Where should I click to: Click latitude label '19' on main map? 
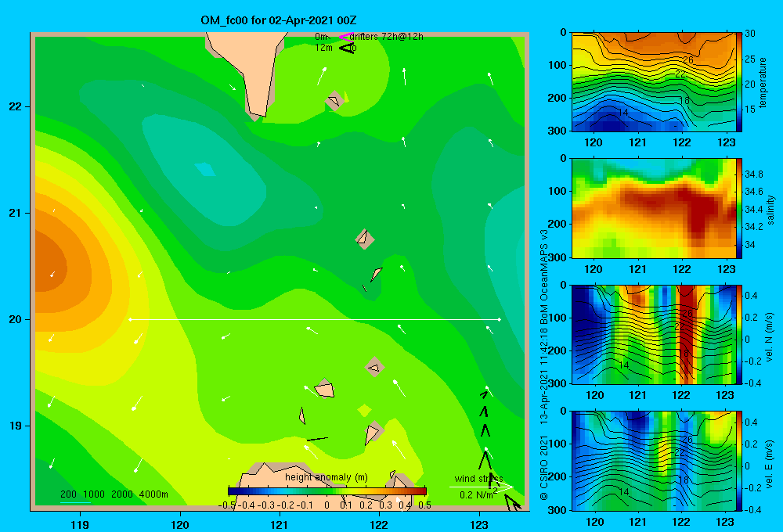16,426
